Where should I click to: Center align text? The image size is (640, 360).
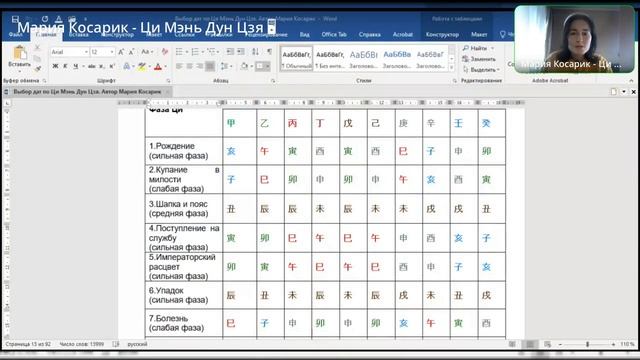pyautogui.click(x=189, y=66)
